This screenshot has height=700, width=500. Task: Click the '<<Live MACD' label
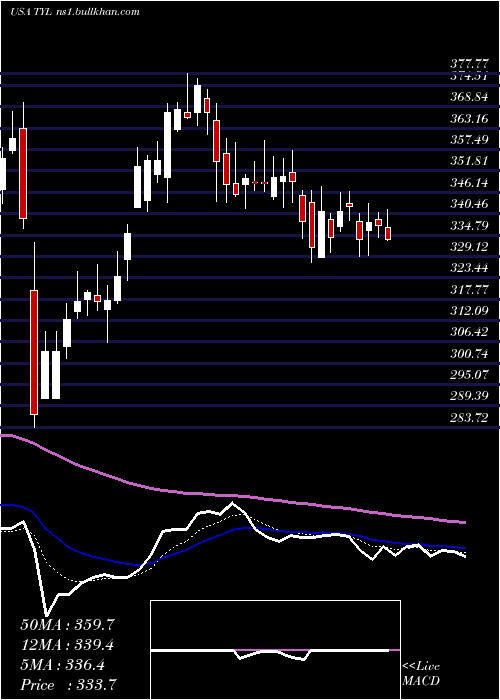(421, 674)
